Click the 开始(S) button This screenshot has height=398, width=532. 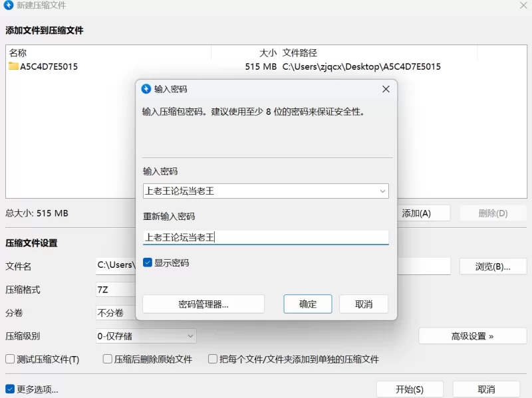tap(409, 389)
